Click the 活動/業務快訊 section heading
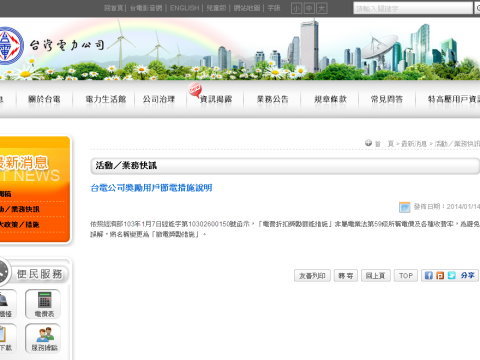 point(126,165)
